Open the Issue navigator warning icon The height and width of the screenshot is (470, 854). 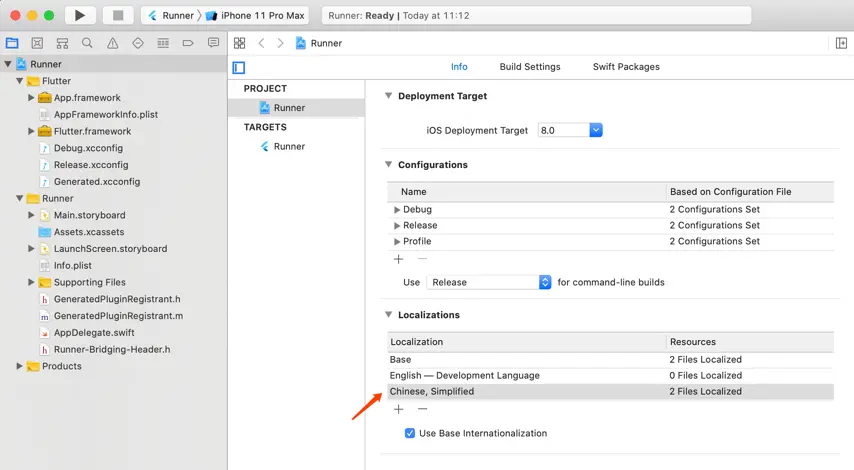pyautogui.click(x=112, y=43)
